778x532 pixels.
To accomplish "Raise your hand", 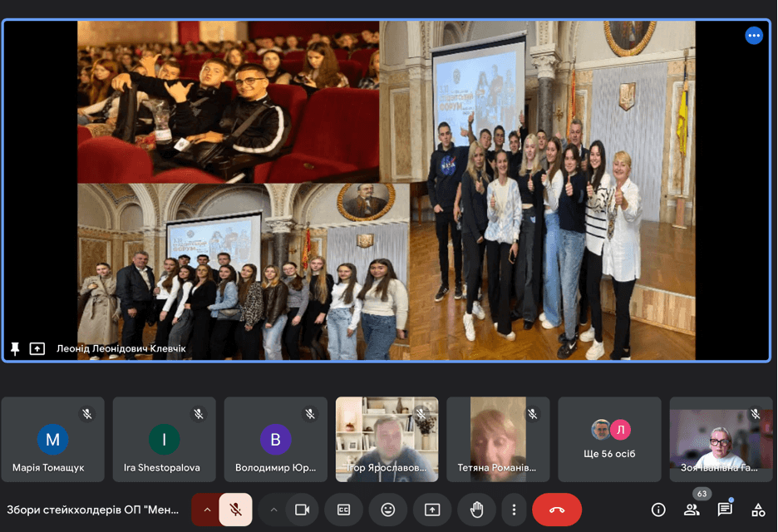I will click(x=476, y=510).
